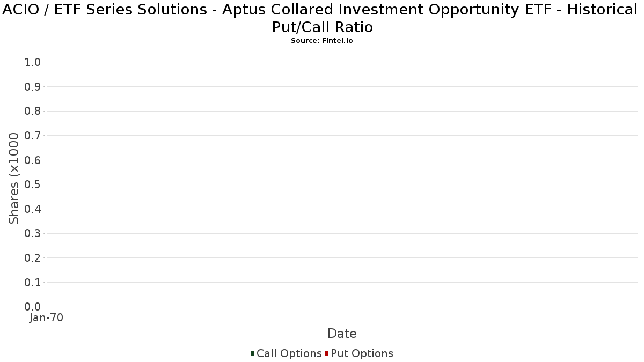Screen dimensions: 644x362
Task: Toggle the Call Options legend label
Action: tap(289, 353)
